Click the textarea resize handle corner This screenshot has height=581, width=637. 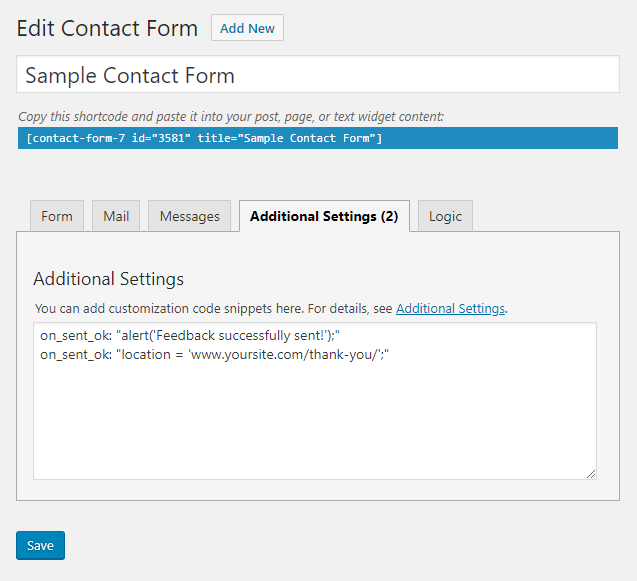click(591, 474)
